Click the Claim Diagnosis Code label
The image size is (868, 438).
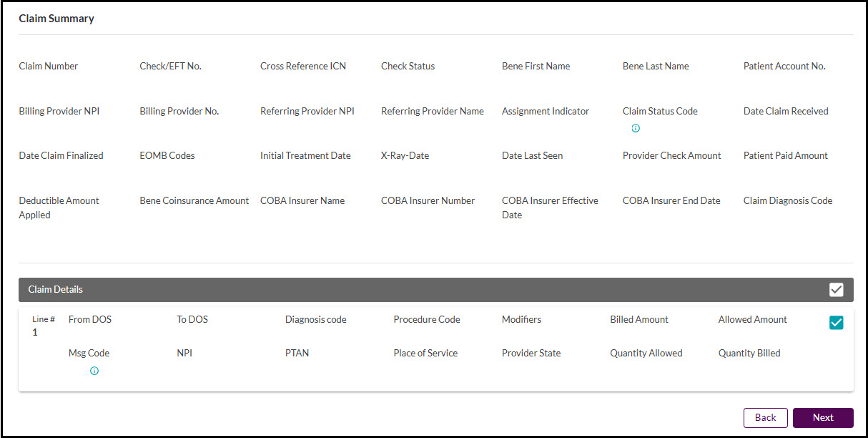(x=787, y=200)
